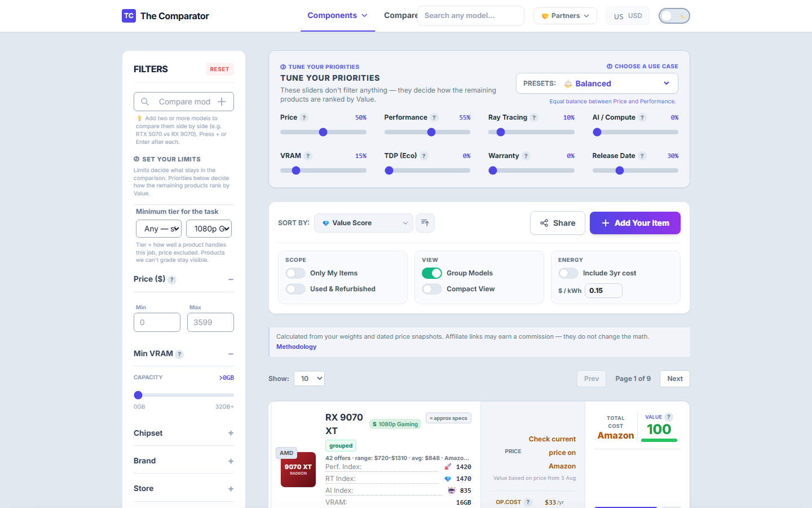Click the AMD badge on RX 9070 XT

pyautogui.click(x=286, y=453)
